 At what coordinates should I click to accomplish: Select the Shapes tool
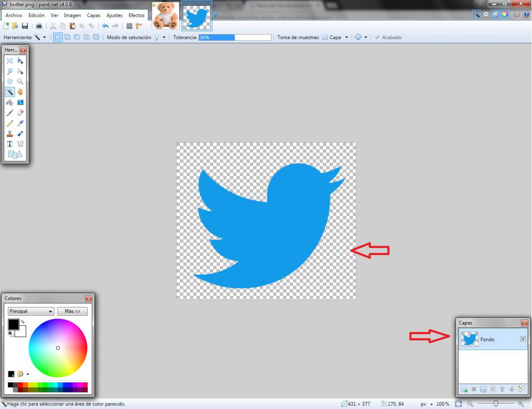[15, 154]
